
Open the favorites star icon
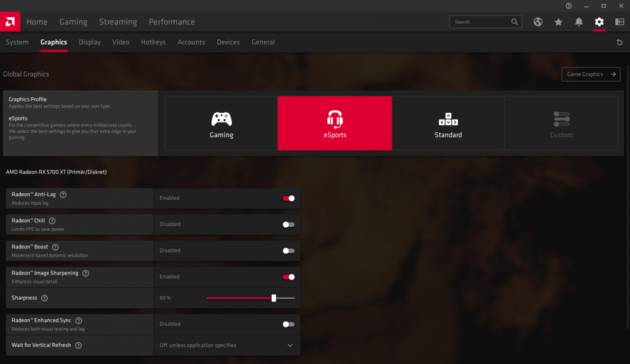point(559,22)
